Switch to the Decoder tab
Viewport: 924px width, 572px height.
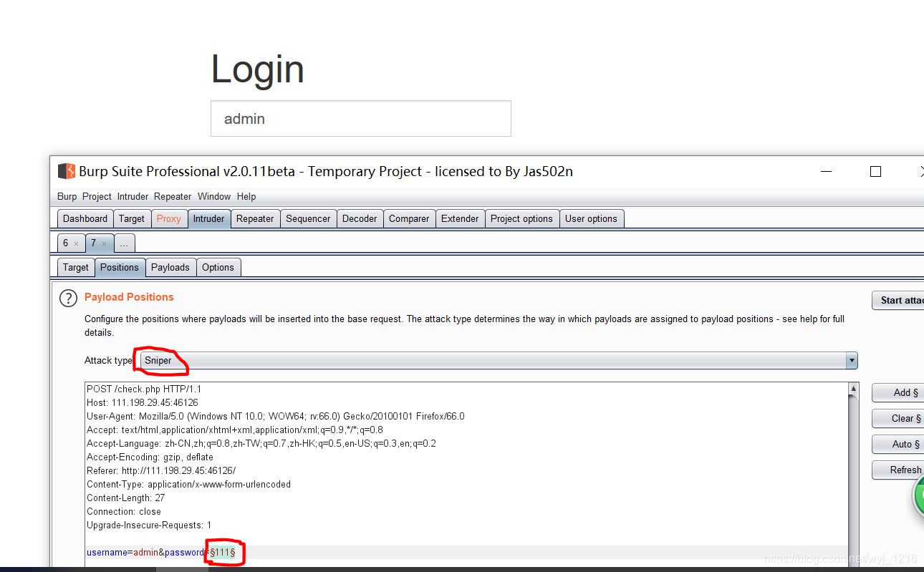click(360, 218)
